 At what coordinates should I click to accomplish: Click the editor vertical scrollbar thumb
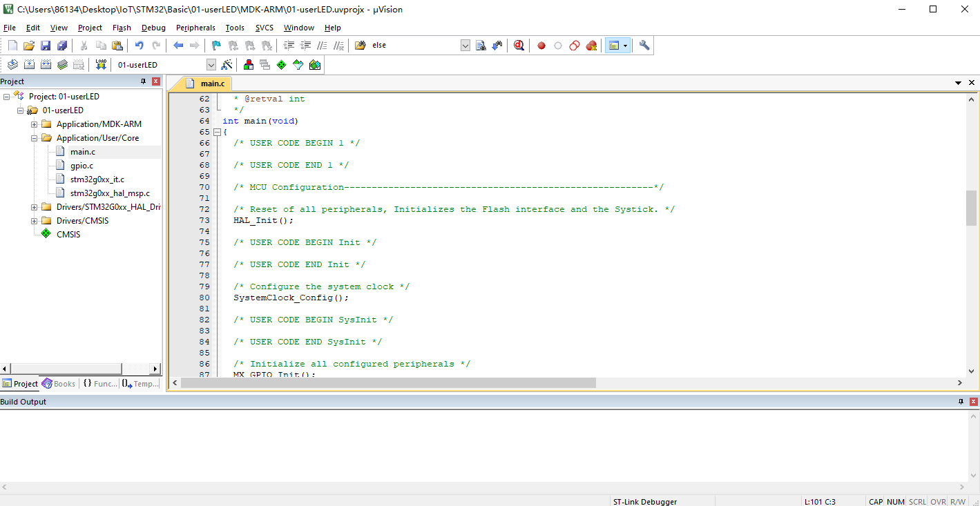[x=971, y=208]
